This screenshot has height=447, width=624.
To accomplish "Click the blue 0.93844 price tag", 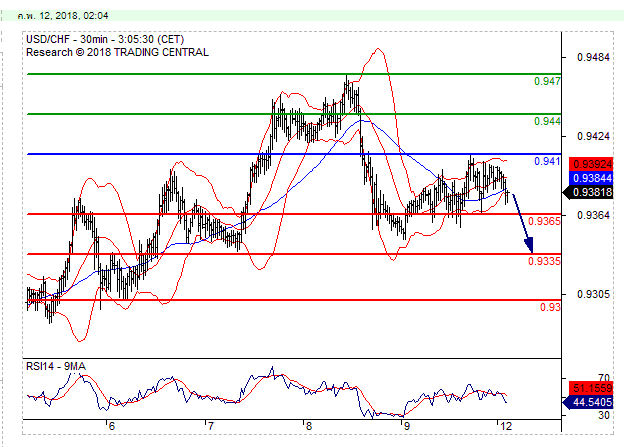I will tap(591, 178).
